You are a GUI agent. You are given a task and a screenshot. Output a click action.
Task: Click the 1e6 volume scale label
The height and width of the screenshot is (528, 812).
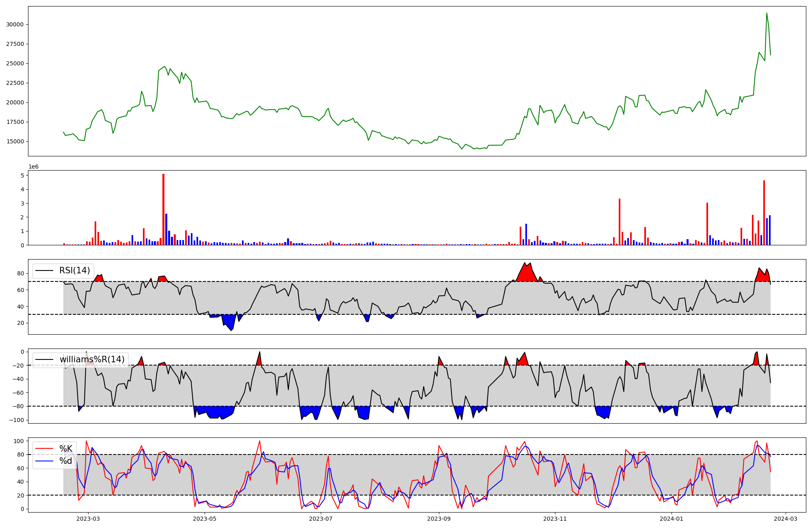33,167
